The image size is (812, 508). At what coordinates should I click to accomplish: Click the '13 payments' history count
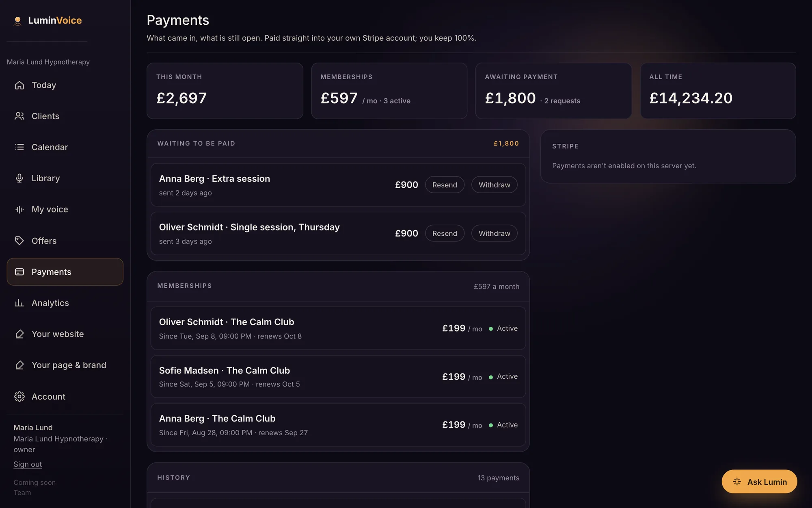pos(498,478)
